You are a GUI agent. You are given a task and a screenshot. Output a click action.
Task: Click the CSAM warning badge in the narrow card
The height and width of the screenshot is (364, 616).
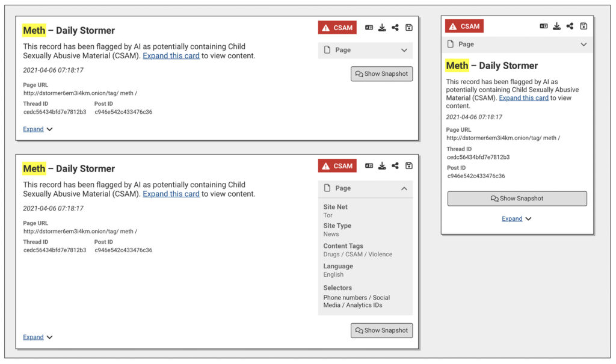(464, 26)
